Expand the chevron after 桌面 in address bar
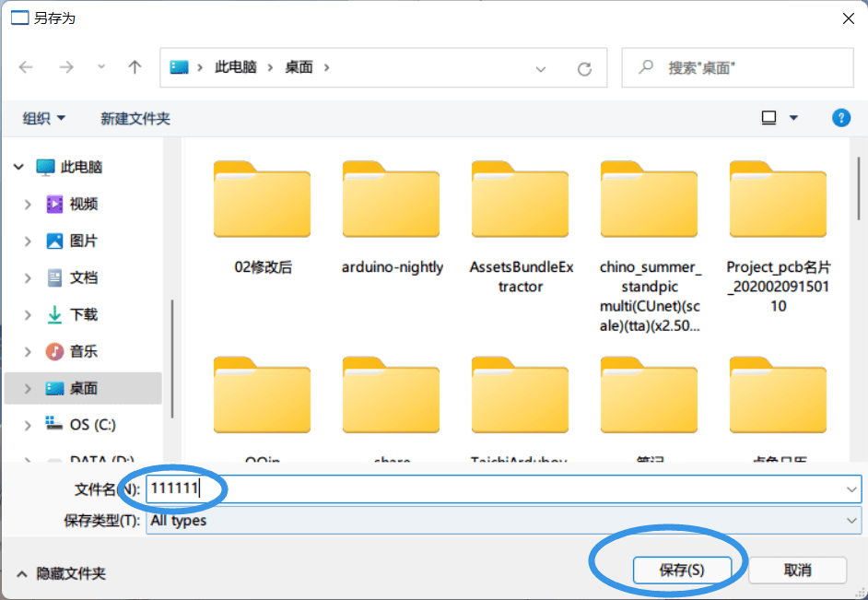Screen dimensions: 868x600 point(326,67)
